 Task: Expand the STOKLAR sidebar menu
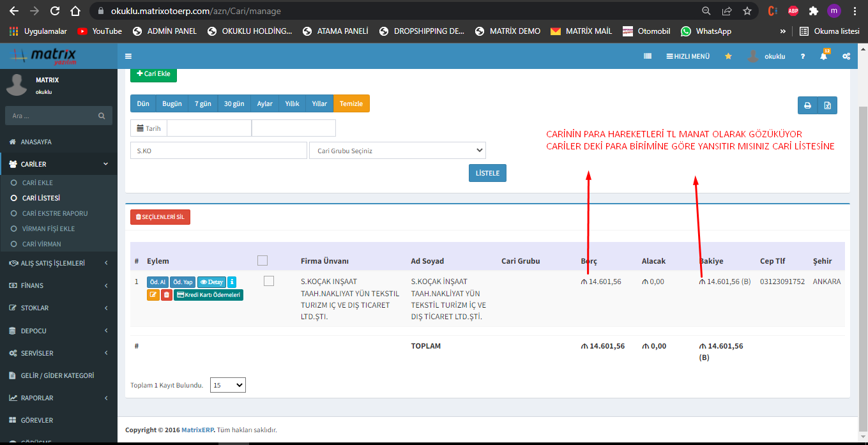(x=59, y=308)
